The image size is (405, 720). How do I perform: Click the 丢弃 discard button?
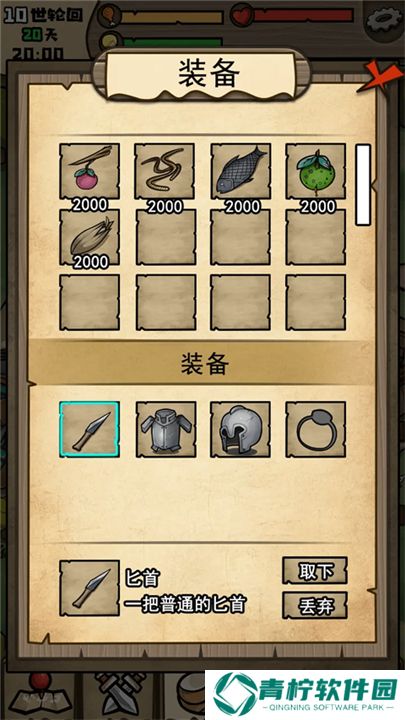[315, 605]
